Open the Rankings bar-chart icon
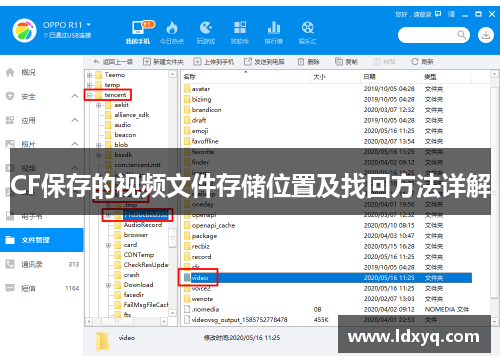Viewport: 500px width, 362px height. (x=274, y=28)
